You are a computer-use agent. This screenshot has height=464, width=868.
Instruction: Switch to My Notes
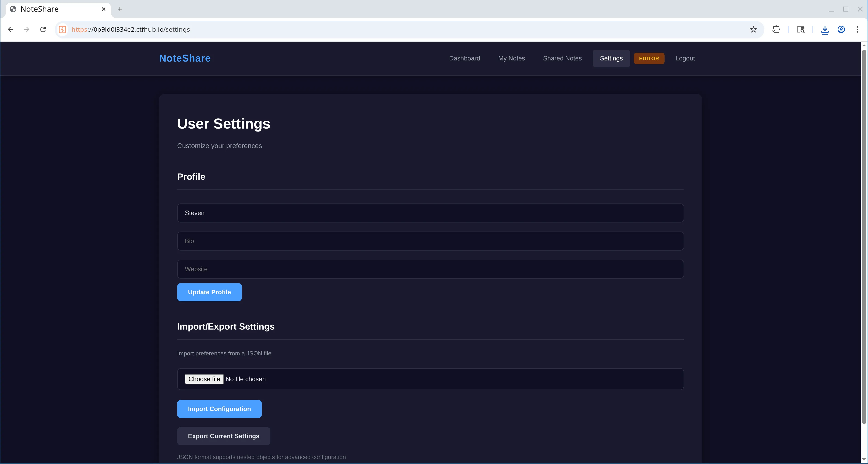pos(511,58)
